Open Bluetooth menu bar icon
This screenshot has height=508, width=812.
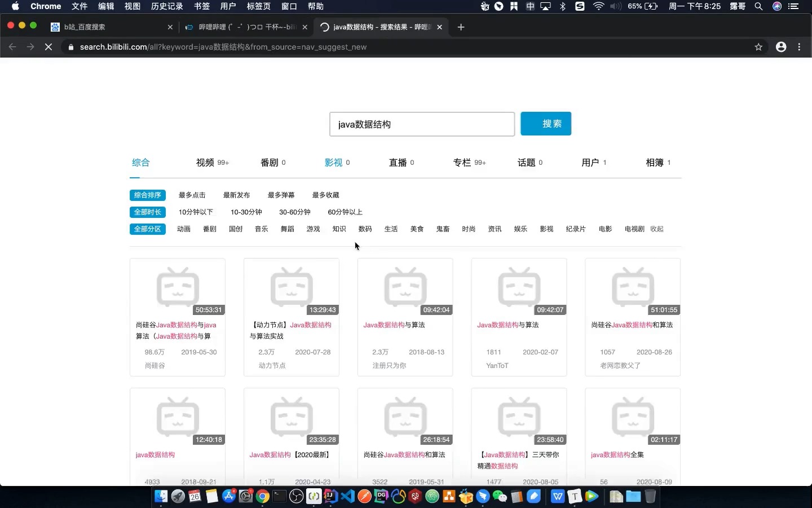562,6
